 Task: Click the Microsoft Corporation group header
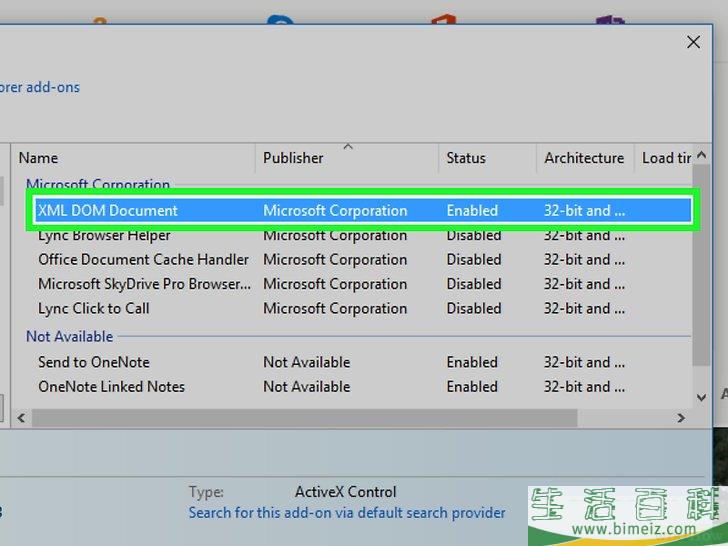(x=98, y=183)
